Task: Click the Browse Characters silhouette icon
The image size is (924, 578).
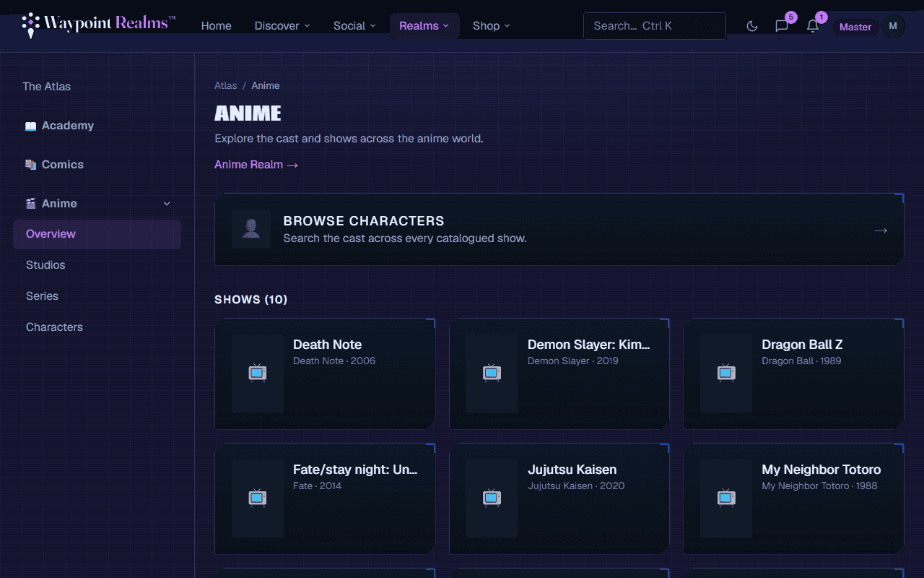Action: coord(251,229)
